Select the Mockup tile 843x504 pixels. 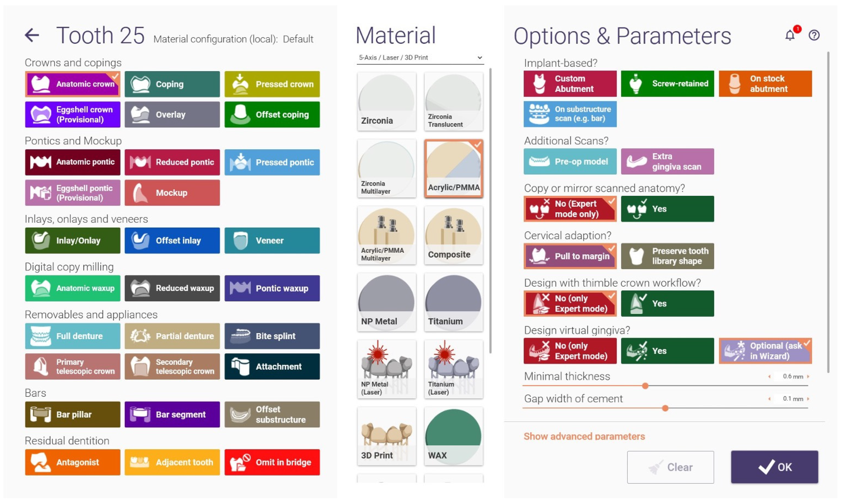[x=172, y=193]
